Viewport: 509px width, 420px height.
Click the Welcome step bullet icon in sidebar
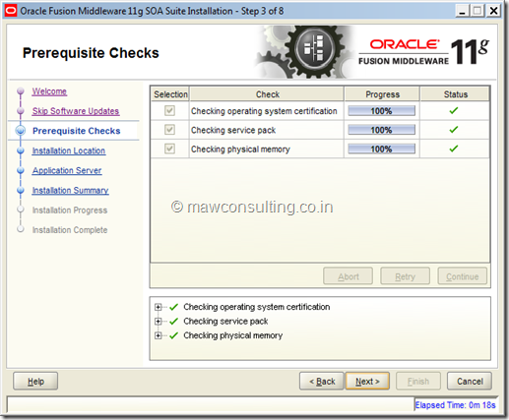click(x=21, y=90)
